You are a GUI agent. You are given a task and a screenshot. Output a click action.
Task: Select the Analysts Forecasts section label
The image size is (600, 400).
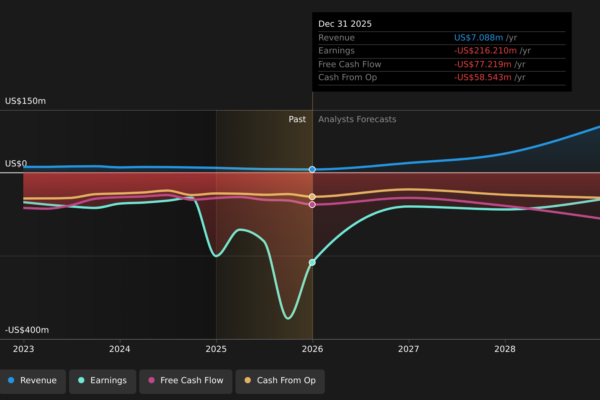[x=357, y=119]
